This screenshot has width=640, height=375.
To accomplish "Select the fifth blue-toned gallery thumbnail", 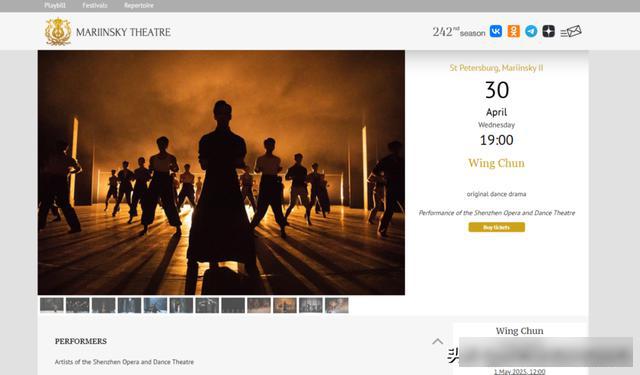I will tap(156, 305).
